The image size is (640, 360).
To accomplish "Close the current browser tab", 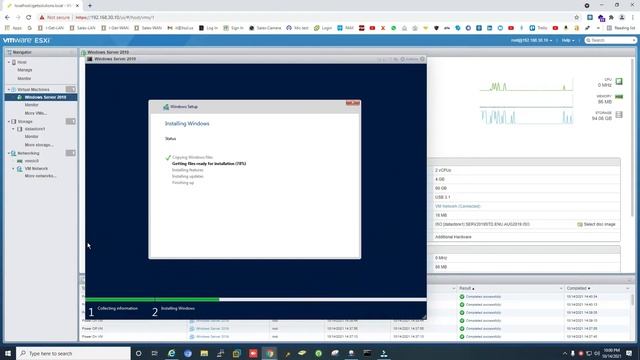I will point(77,6).
